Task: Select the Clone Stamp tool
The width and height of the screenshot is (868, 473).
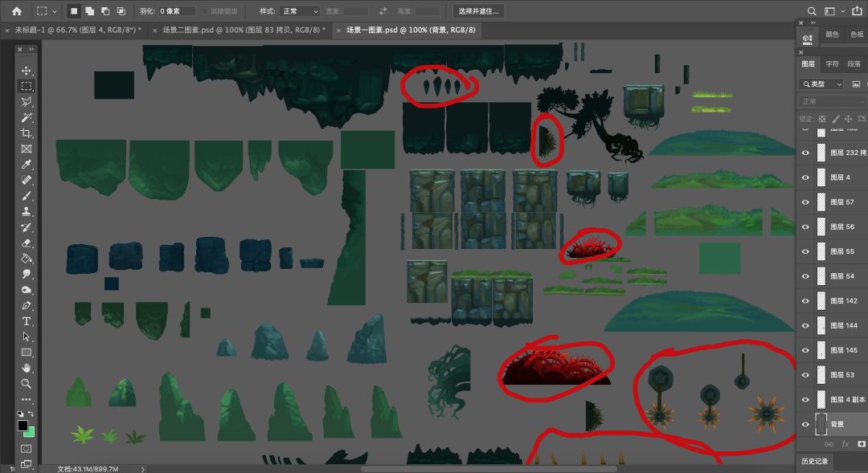Action: pos(26,211)
